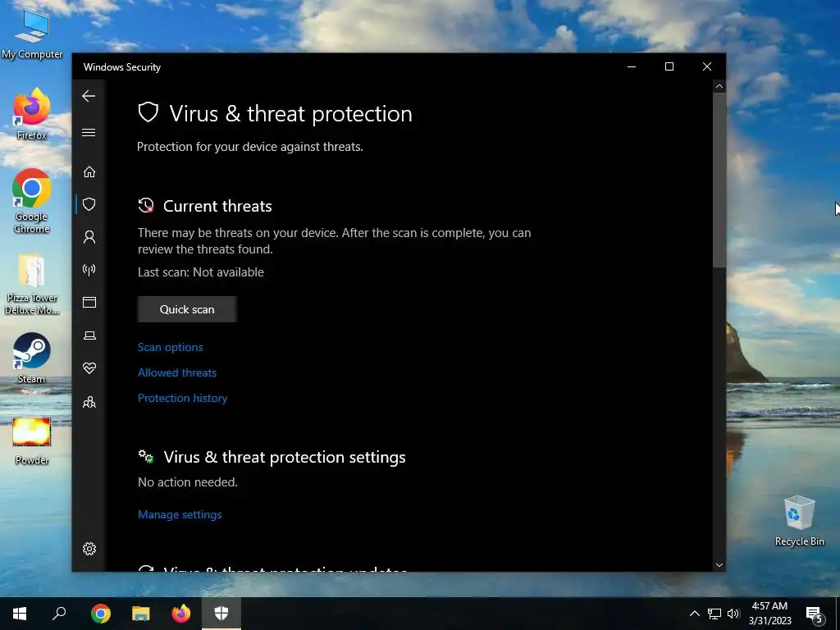Select the Powder desktop icon

click(x=32, y=442)
